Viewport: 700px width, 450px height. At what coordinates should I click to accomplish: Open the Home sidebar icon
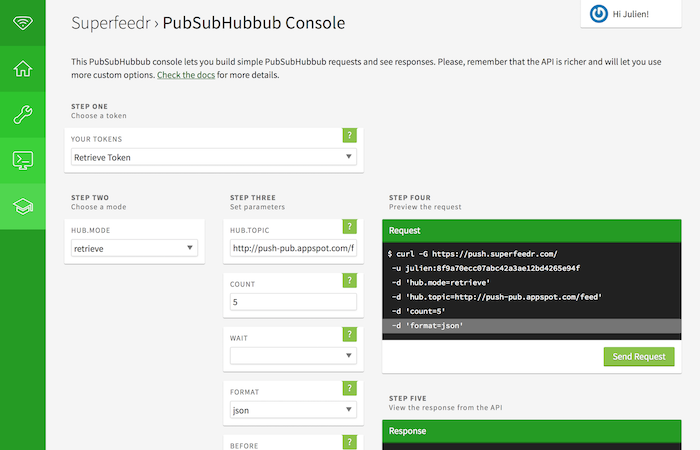coord(23,69)
